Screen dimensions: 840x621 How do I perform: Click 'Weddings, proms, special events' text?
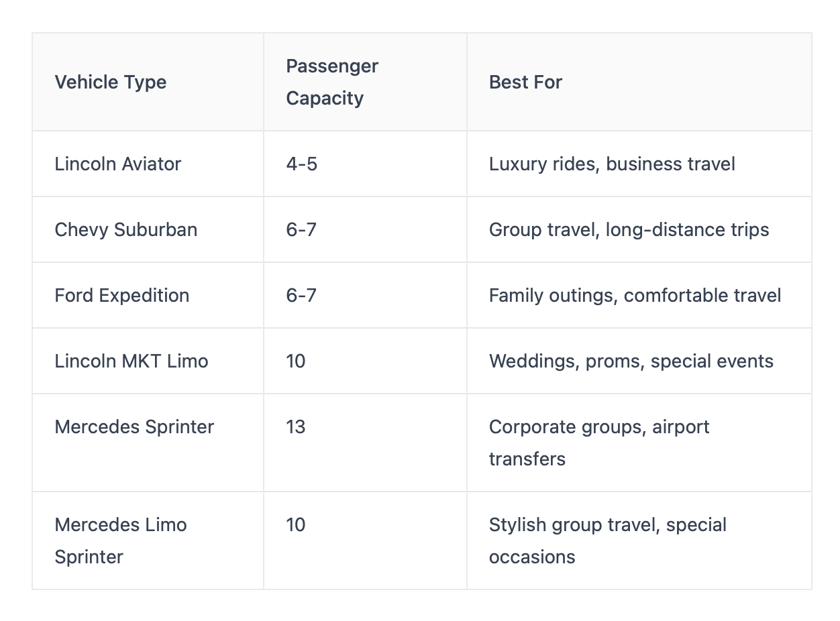(631, 361)
